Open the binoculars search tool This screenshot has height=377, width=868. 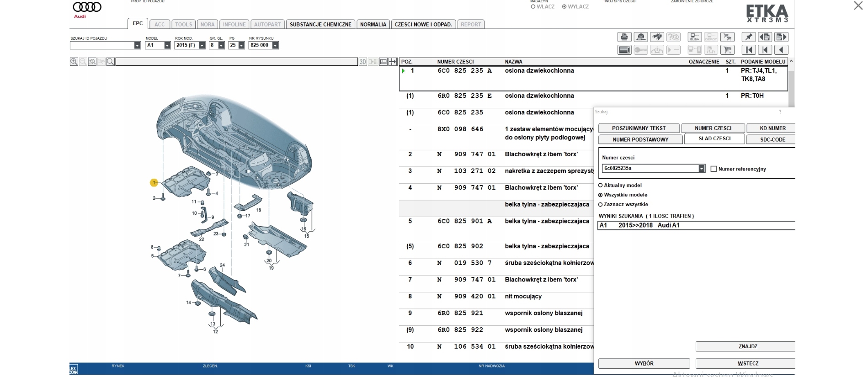pyautogui.click(x=657, y=37)
